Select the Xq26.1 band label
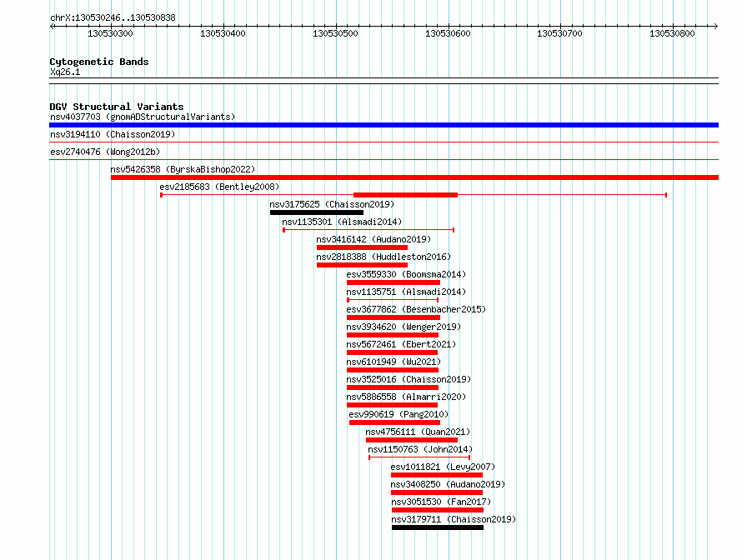This screenshot has height=560, width=742. click(65, 72)
